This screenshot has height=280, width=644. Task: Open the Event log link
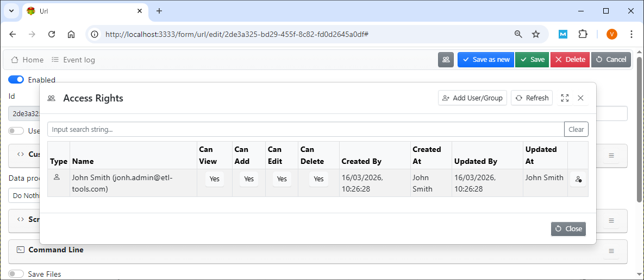73,60
